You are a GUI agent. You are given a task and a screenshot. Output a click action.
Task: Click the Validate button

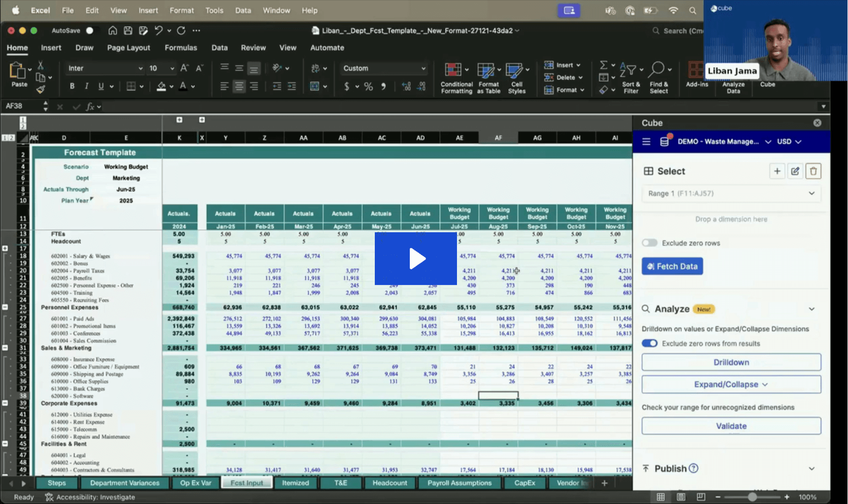coord(731,426)
